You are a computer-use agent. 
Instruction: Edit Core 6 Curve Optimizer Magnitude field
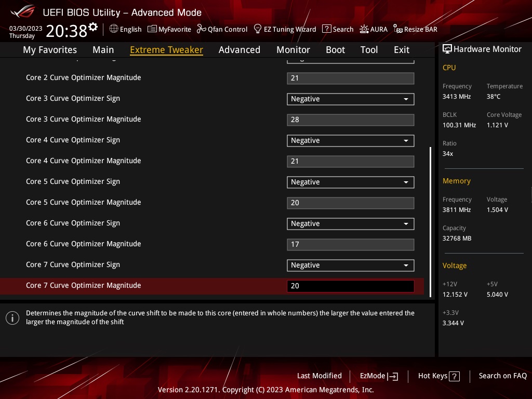pyautogui.click(x=351, y=245)
